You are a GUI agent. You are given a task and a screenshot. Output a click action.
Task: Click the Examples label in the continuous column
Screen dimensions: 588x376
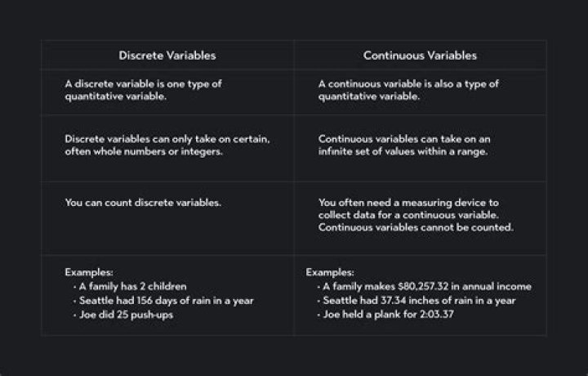[329, 272]
